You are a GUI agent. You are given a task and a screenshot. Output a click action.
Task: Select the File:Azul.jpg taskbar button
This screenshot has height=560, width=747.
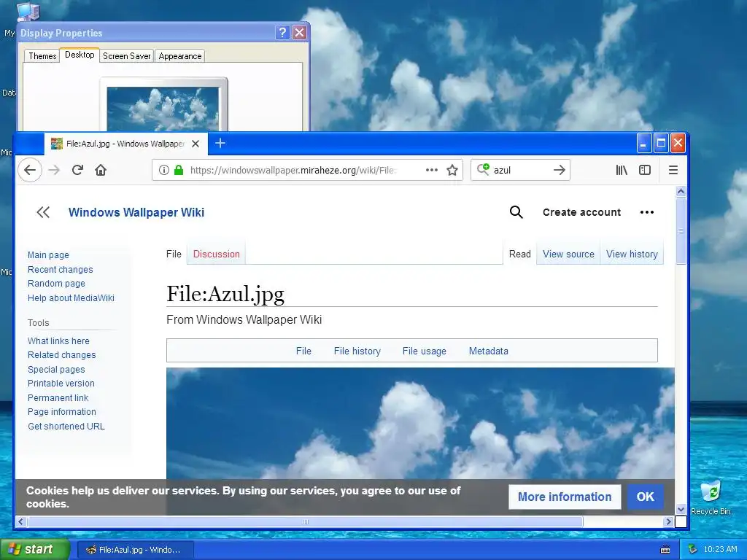pyautogui.click(x=136, y=550)
